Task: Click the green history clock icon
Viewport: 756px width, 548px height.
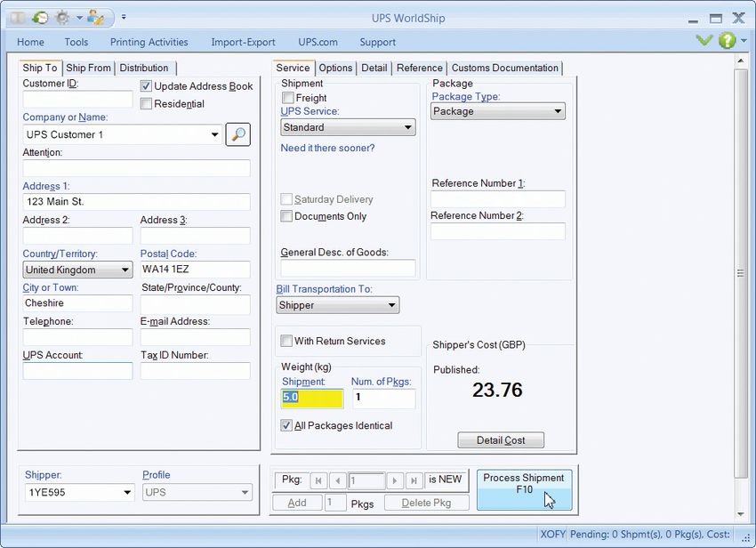Action: [41, 19]
